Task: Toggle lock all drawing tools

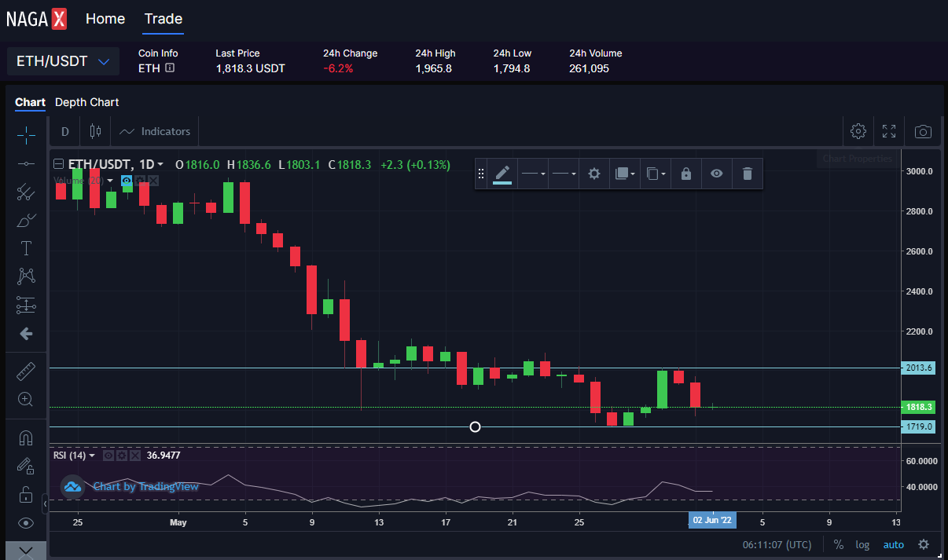Action: [26, 495]
